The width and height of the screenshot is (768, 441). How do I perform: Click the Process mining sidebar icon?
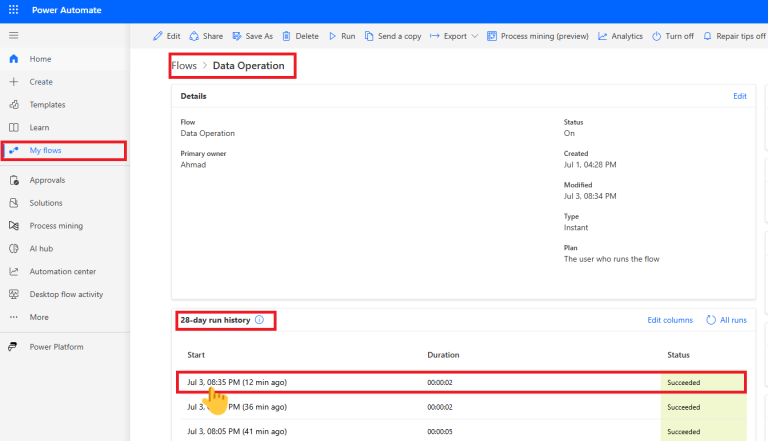click(14, 225)
